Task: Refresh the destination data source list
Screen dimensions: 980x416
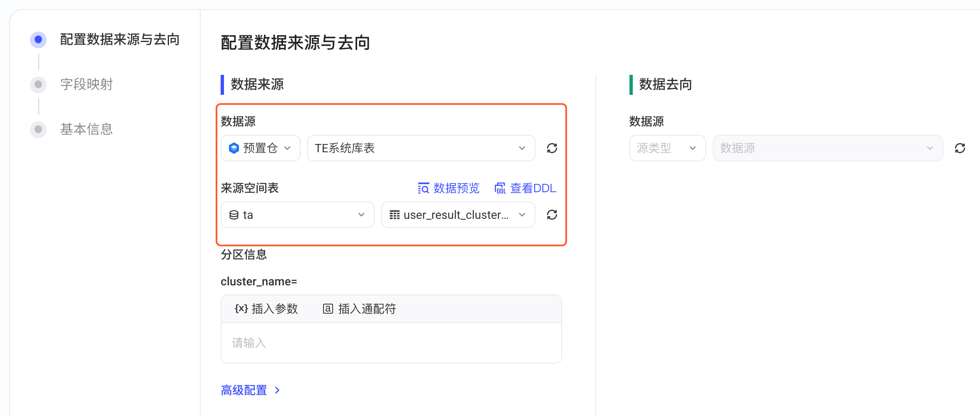Action: (x=960, y=148)
